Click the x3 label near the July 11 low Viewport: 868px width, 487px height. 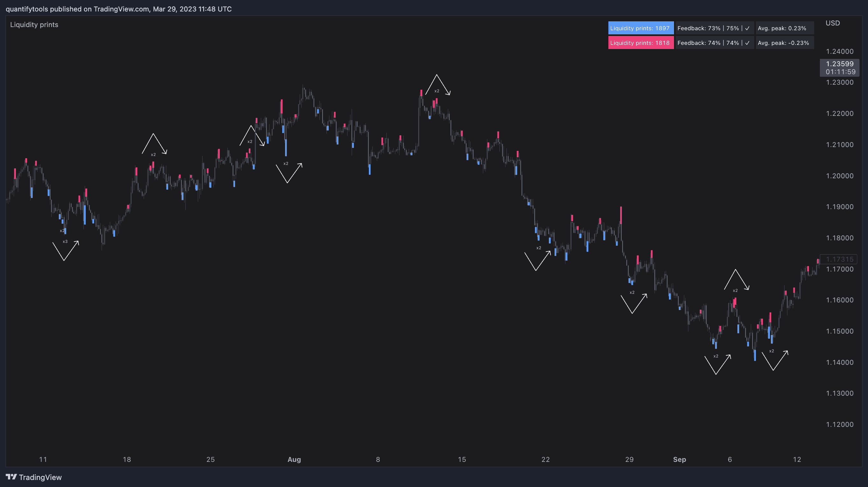pos(65,242)
